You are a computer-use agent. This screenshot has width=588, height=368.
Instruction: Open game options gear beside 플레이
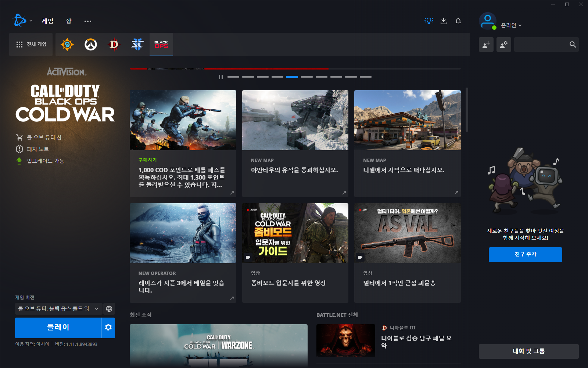108,328
